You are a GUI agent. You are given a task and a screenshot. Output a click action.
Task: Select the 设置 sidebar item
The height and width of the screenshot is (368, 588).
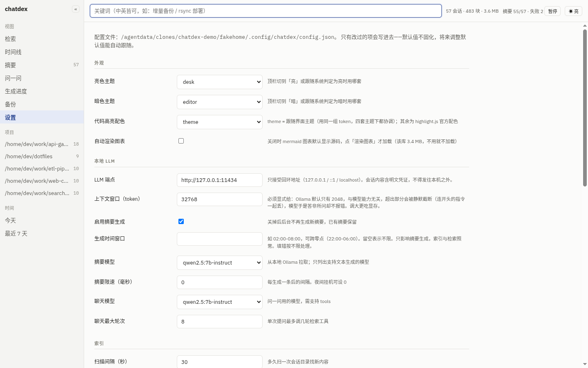click(x=42, y=117)
